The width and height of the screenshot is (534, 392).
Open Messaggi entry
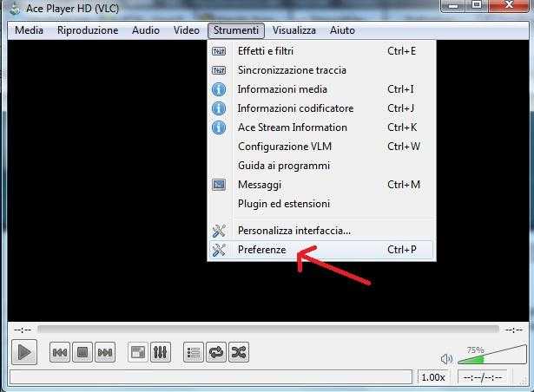click(x=321, y=185)
